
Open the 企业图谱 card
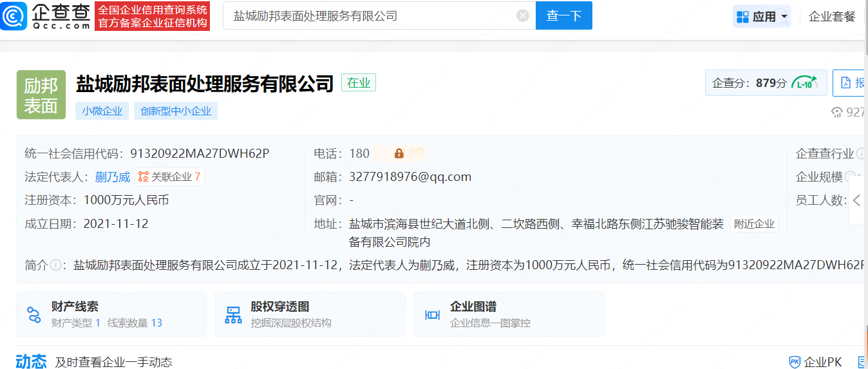point(509,314)
